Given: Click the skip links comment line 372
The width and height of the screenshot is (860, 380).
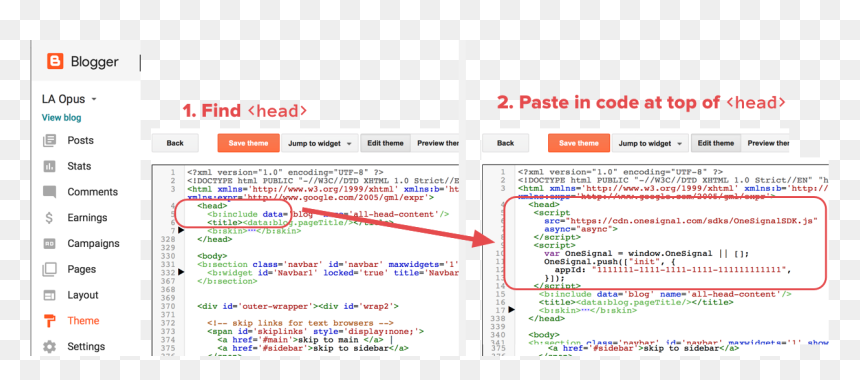Looking at the screenshot, I should (x=300, y=323).
